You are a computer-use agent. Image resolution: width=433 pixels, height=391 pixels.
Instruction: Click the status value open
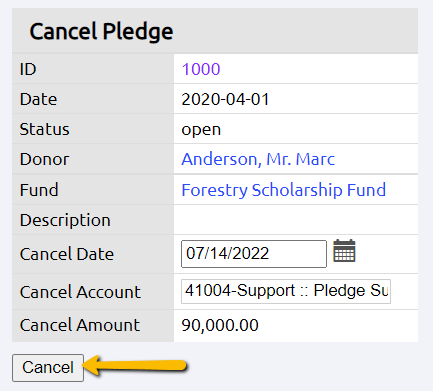point(201,130)
